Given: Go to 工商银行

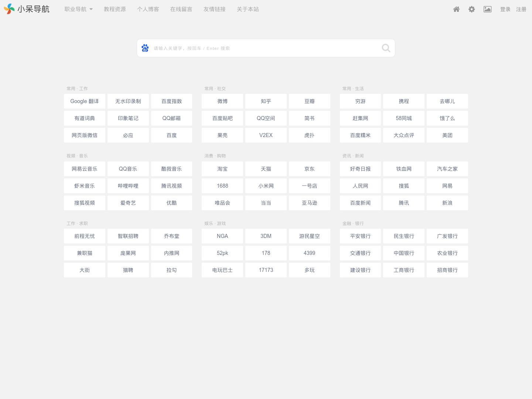Looking at the screenshot, I should click(404, 270).
